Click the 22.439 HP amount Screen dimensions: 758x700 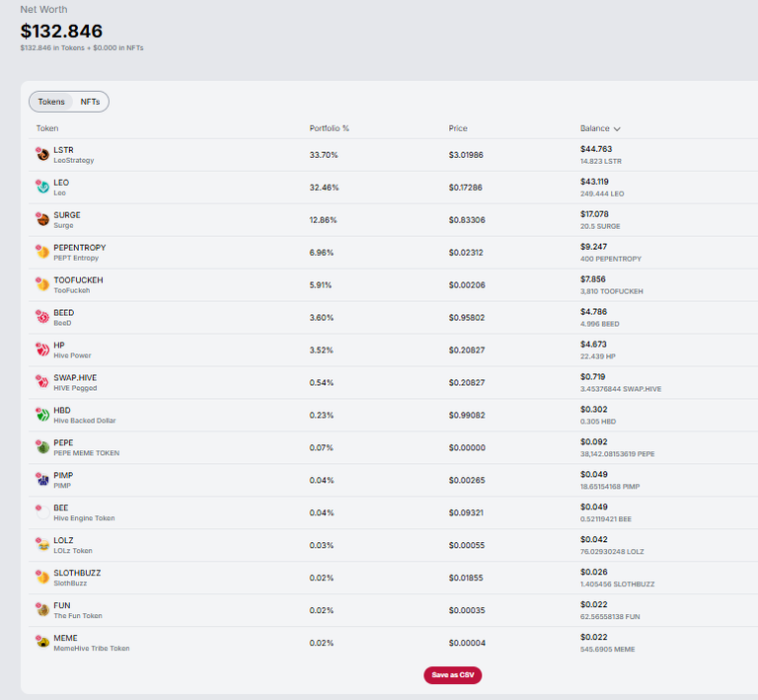598,355
